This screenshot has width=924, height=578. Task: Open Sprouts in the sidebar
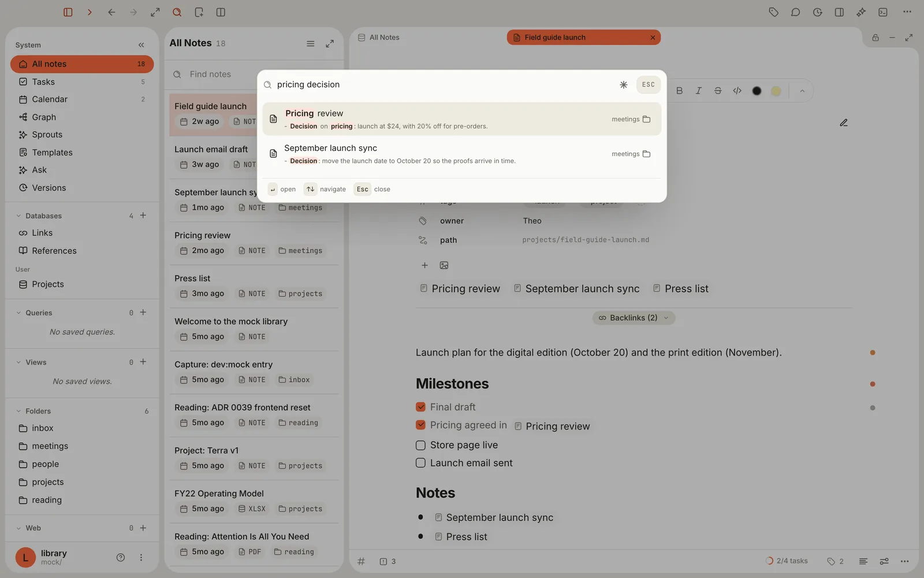point(82,135)
